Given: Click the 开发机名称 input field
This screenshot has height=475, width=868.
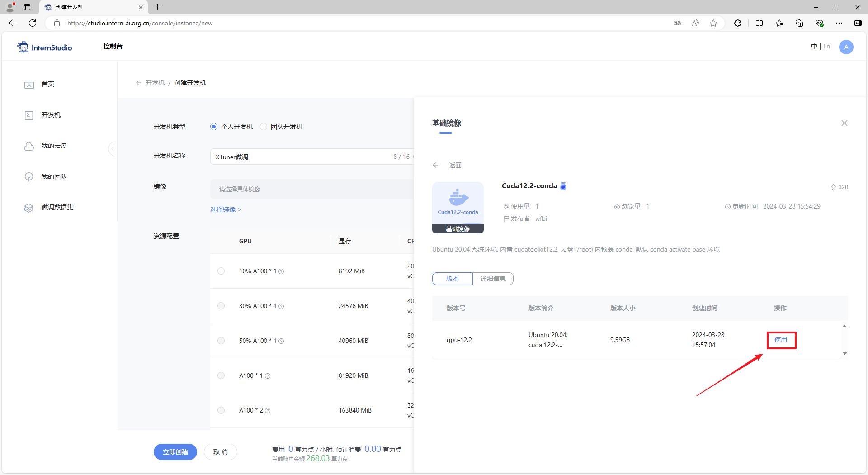Looking at the screenshot, I should 312,157.
